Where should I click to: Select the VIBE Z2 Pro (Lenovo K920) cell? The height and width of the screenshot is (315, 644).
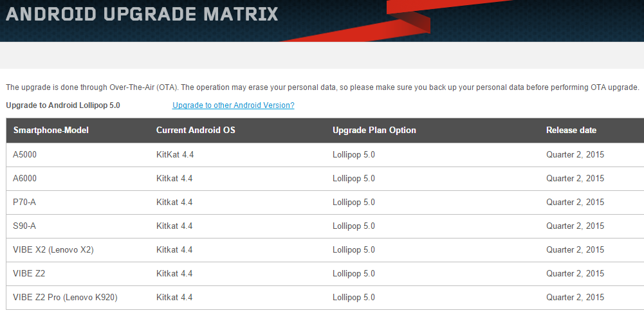[65, 298]
